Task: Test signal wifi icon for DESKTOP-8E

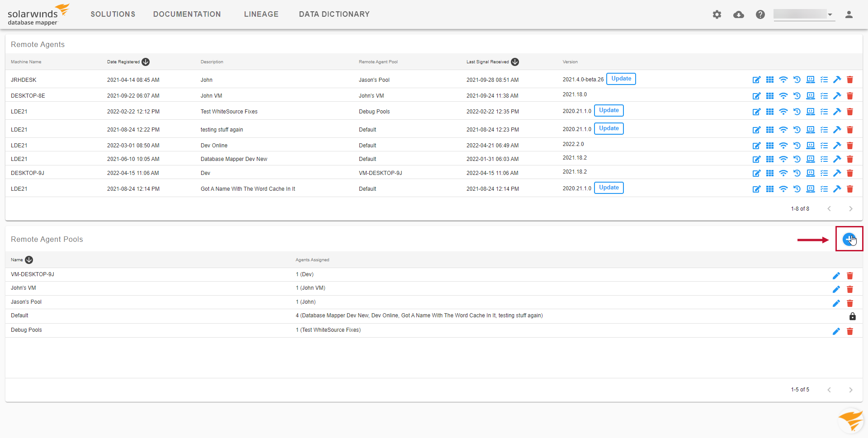Action: (x=783, y=96)
